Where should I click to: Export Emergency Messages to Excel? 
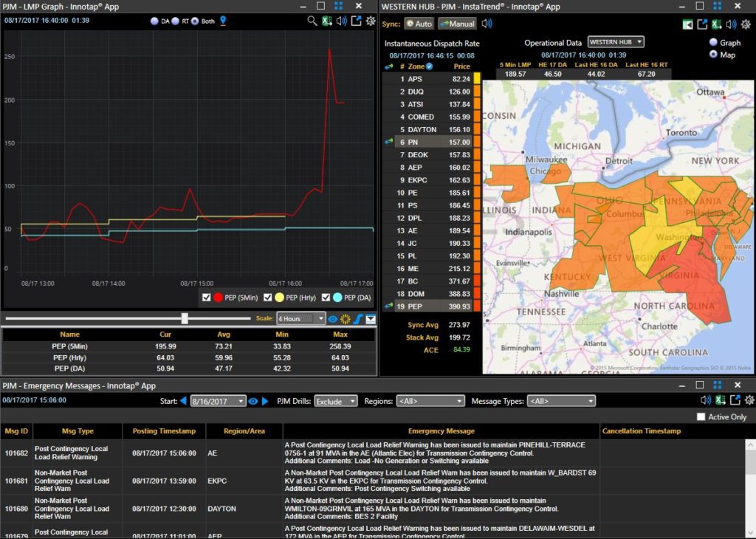721,399
